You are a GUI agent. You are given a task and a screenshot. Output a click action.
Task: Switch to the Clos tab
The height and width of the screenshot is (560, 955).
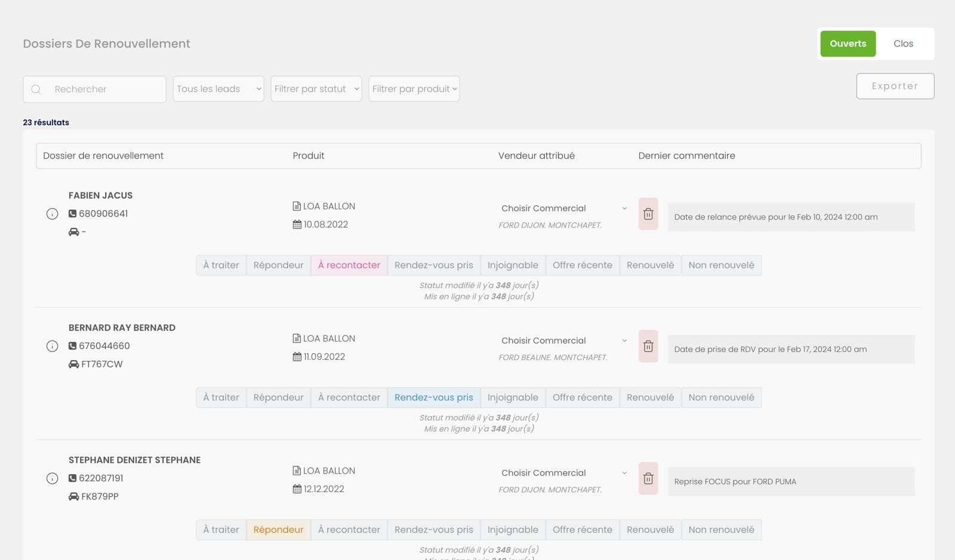903,44
